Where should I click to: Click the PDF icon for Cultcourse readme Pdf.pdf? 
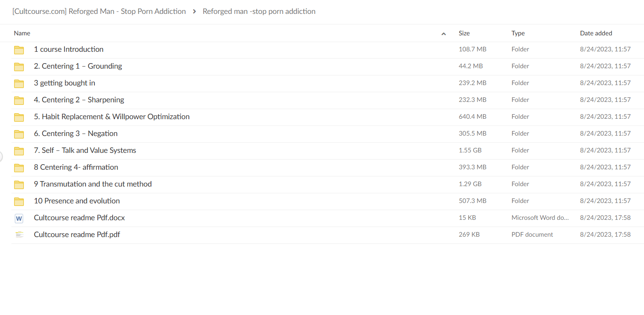(x=19, y=235)
